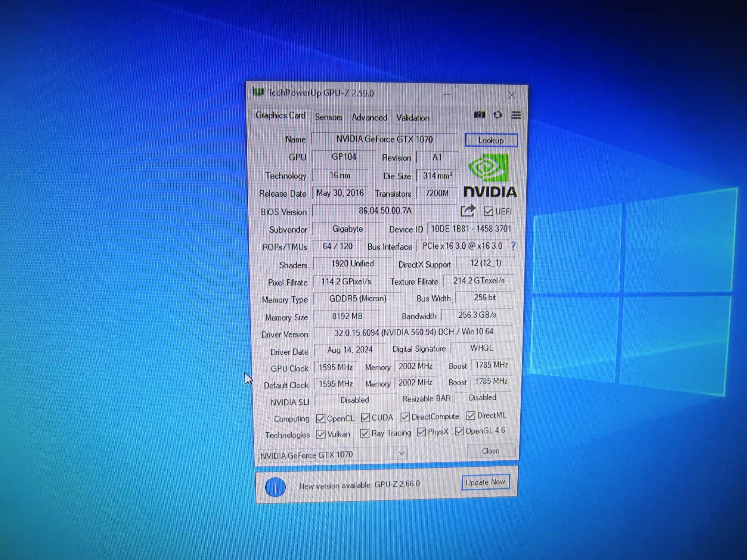Click the Shaders field 1920 Unified
The image size is (747, 560).
[x=352, y=264]
